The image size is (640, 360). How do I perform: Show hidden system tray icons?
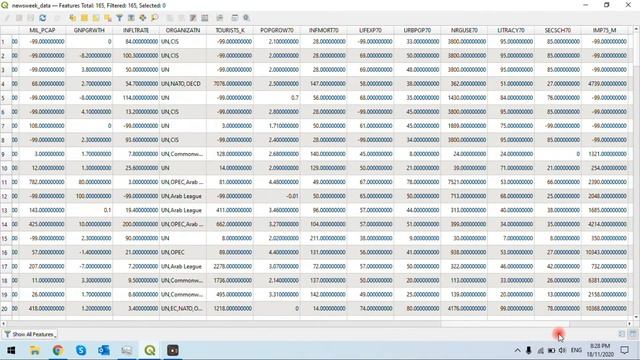517,350
